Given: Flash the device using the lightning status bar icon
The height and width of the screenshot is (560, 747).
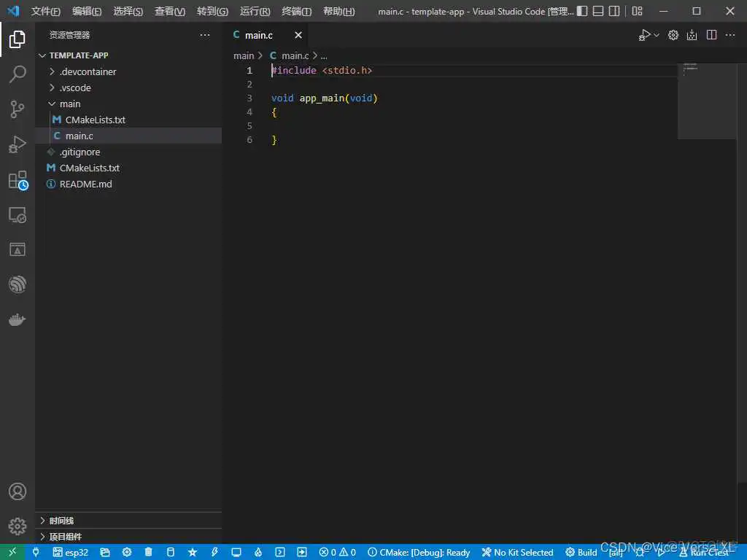Looking at the screenshot, I should click(214, 552).
